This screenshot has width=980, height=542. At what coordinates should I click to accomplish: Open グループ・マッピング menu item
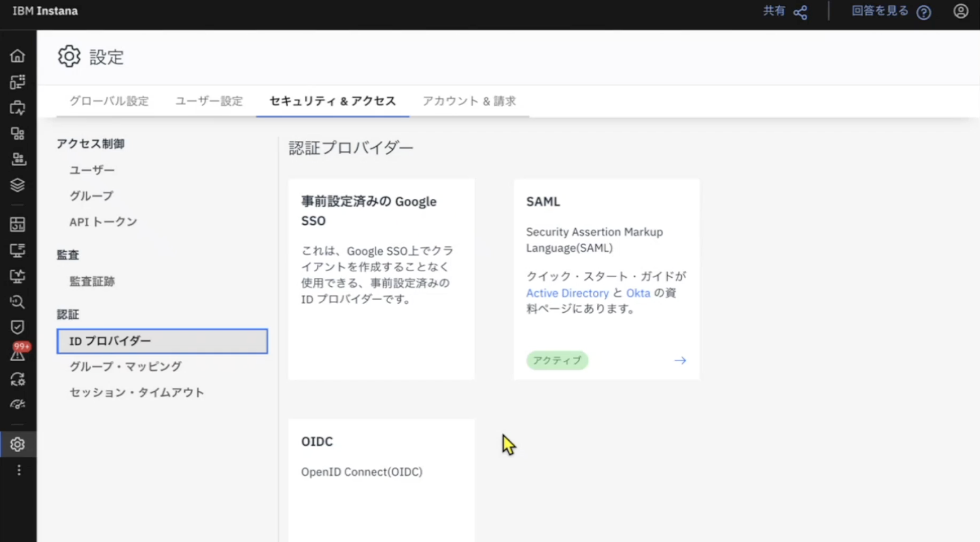pos(126,366)
